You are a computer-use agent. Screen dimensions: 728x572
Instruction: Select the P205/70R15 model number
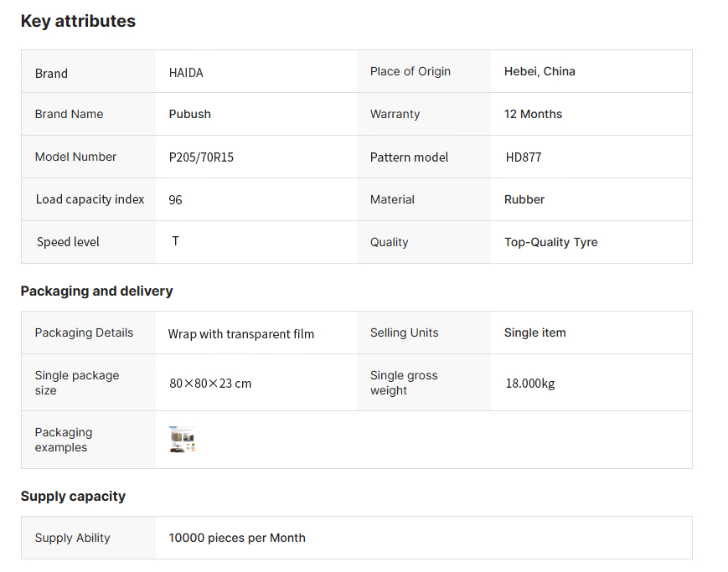tap(201, 157)
